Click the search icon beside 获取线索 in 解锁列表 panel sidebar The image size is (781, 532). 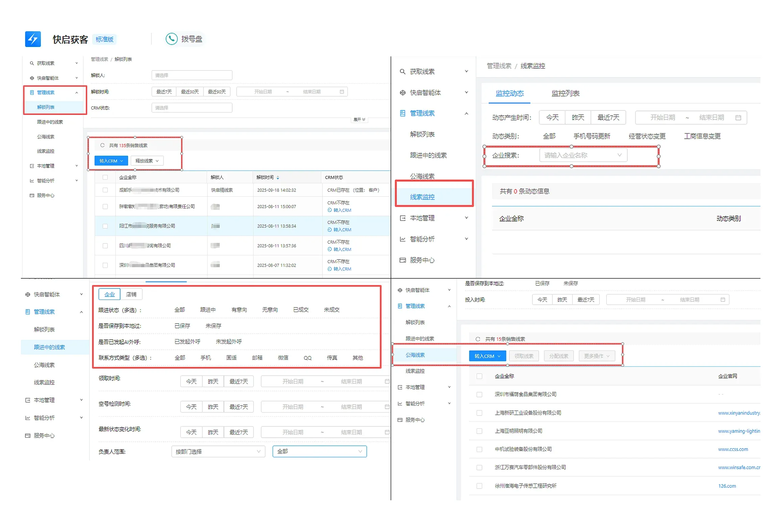click(32, 63)
